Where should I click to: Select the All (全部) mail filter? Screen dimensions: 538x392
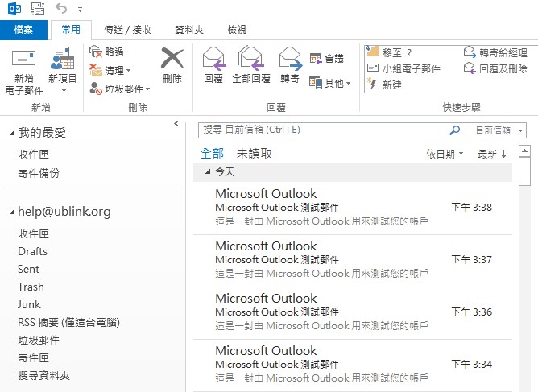point(212,154)
